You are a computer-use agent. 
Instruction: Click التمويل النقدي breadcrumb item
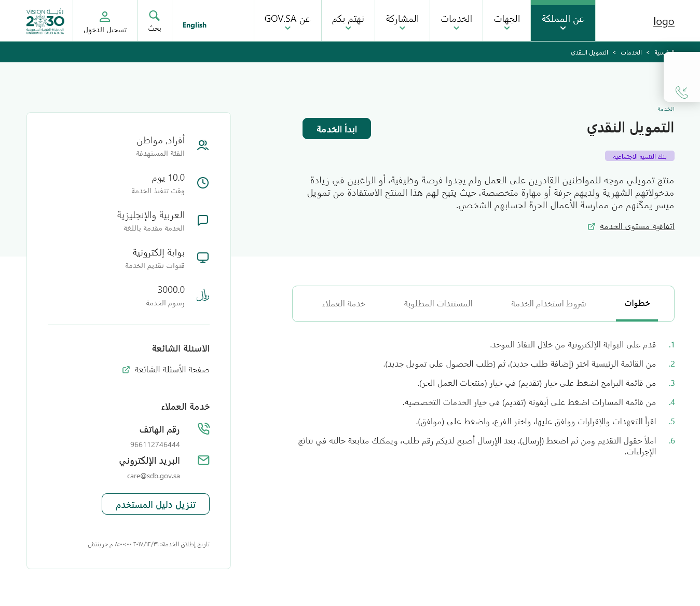[x=589, y=52]
